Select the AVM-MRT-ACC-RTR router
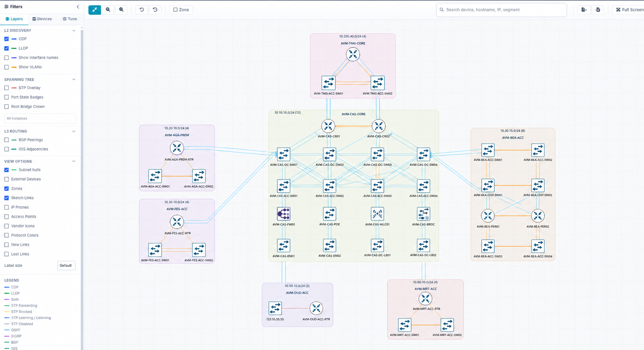This screenshot has height=350, width=644. click(425, 299)
